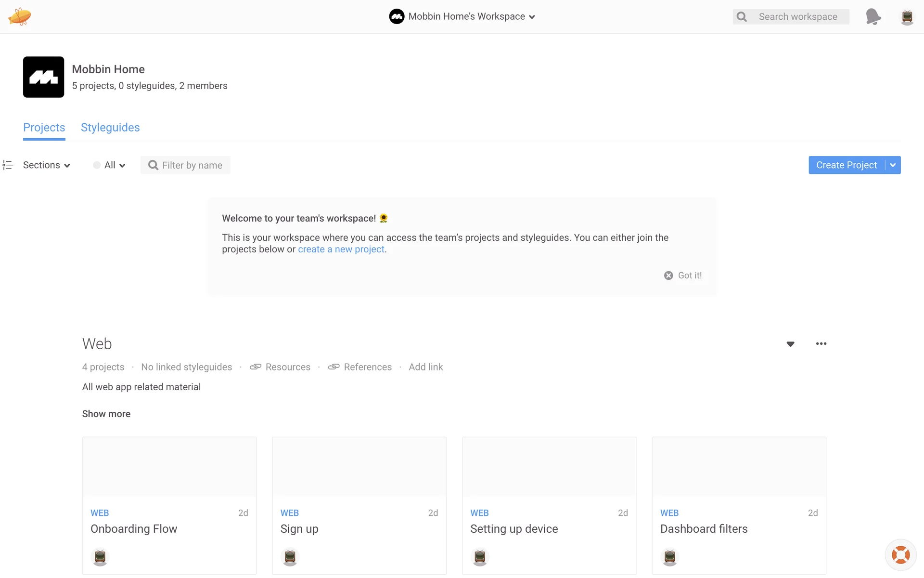924x578 pixels.
Task: Open the Web section three-dots menu
Action: click(x=821, y=343)
